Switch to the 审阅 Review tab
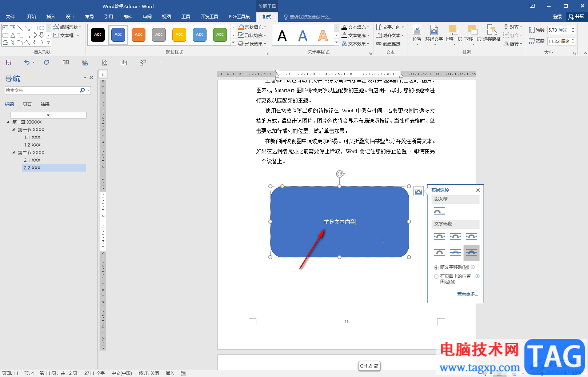This screenshot has width=588, height=377. coord(147,17)
